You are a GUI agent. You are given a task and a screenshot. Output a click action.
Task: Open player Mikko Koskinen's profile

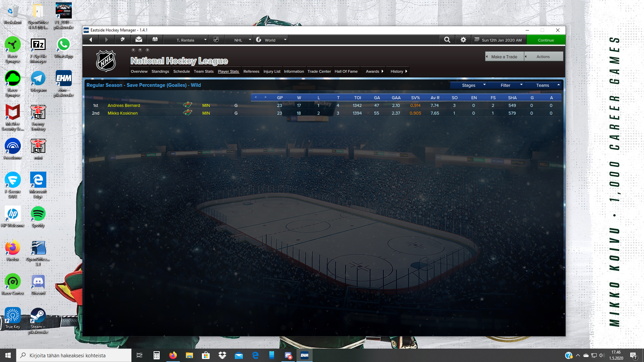(x=122, y=113)
